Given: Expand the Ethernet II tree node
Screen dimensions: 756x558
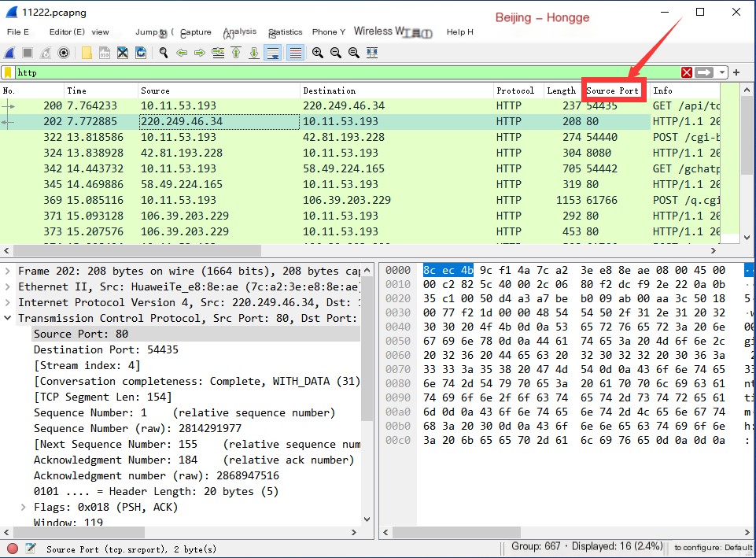Looking at the screenshot, I should 8,286.
